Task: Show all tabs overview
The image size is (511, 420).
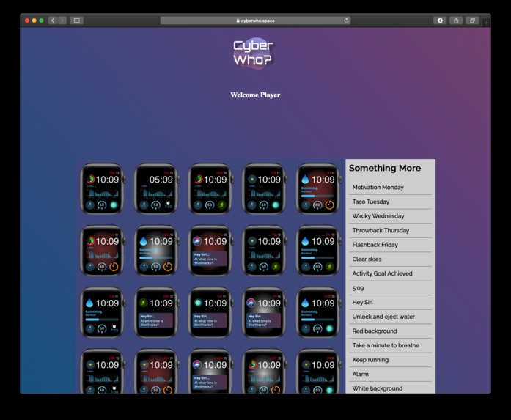Action: 472,21
